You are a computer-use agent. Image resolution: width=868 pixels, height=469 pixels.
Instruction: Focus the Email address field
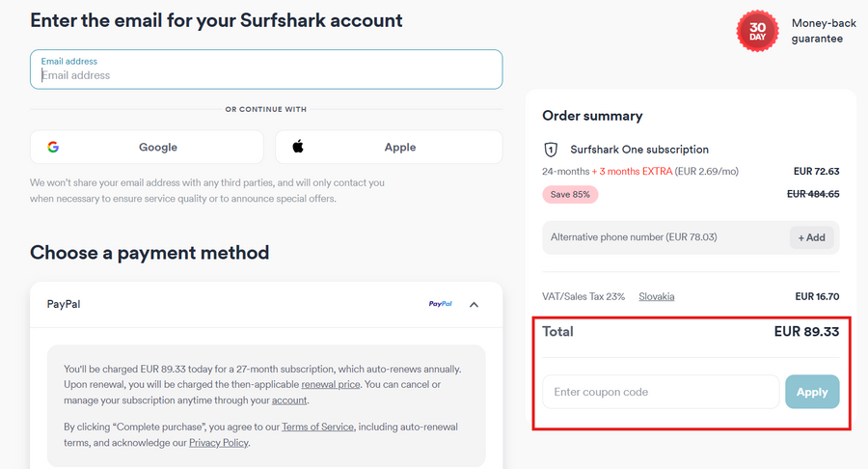coord(266,74)
